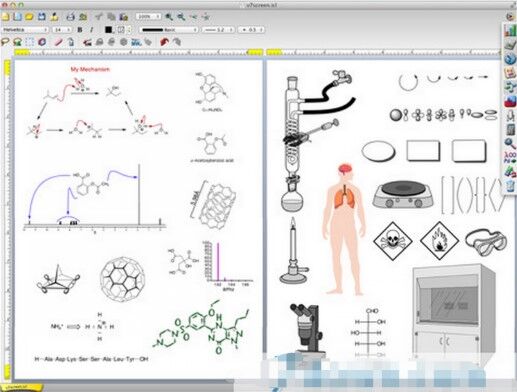517x392 pixels.
Task: Click the skull hazard symbol on canvas
Action: [392, 240]
